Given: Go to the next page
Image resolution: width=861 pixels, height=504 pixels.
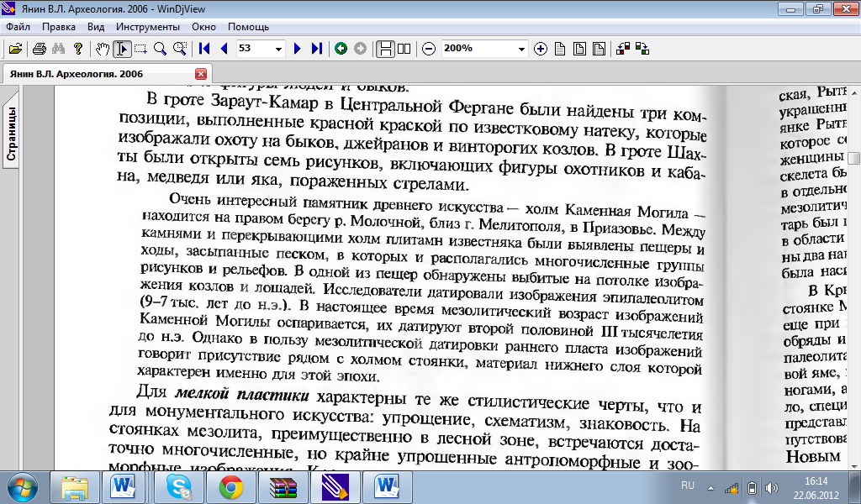Looking at the screenshot, I should tap(297, 49).
